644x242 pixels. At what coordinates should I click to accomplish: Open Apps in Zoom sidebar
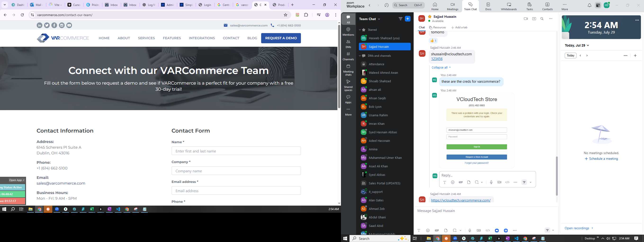348,99
